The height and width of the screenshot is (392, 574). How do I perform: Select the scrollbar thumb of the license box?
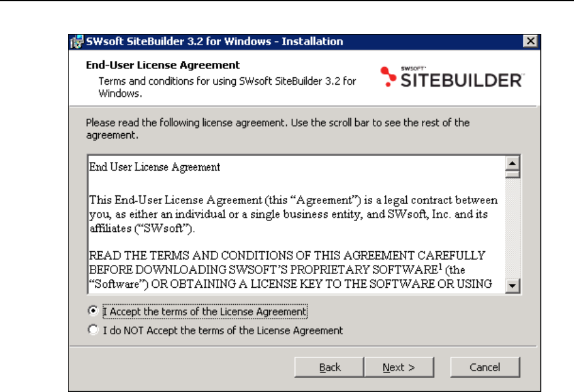coord(512,174)
